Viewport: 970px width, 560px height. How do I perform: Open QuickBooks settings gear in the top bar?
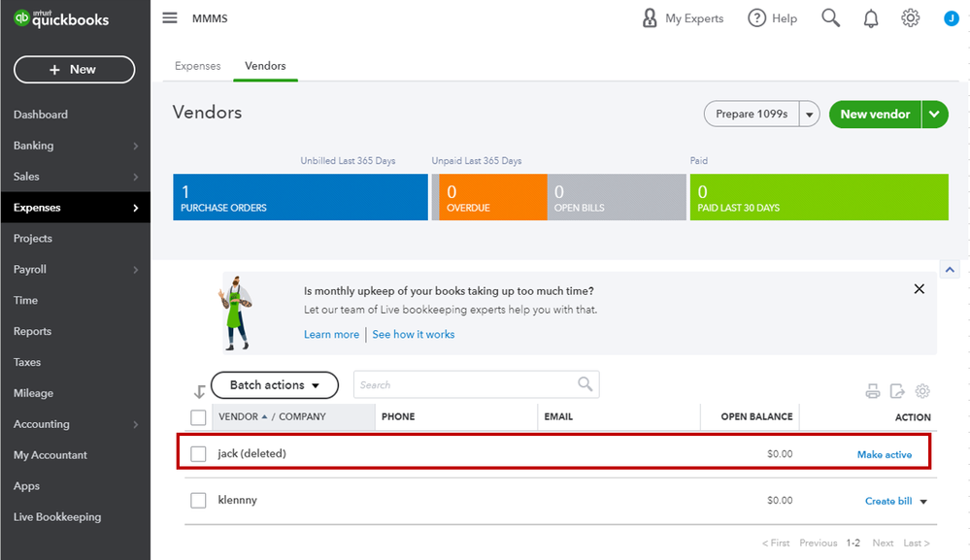(910, 17)
